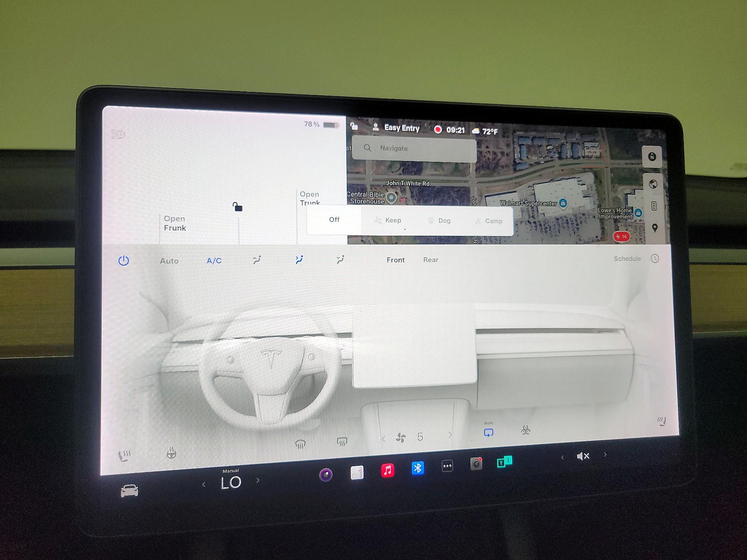
Task: Unmute the volume speaker icon
Action: coord(583,456)
